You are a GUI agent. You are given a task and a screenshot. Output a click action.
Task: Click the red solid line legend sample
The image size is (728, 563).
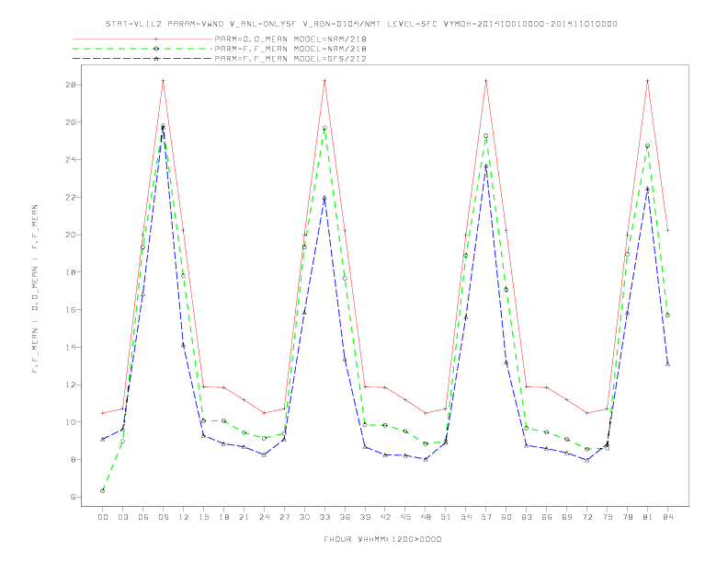pyautogui.click(x=142, y=39)
